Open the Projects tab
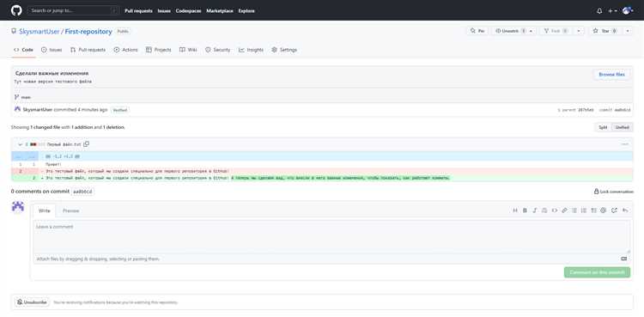Image resolution: width=644 pixels, height=317 pixels. (159, 50)
